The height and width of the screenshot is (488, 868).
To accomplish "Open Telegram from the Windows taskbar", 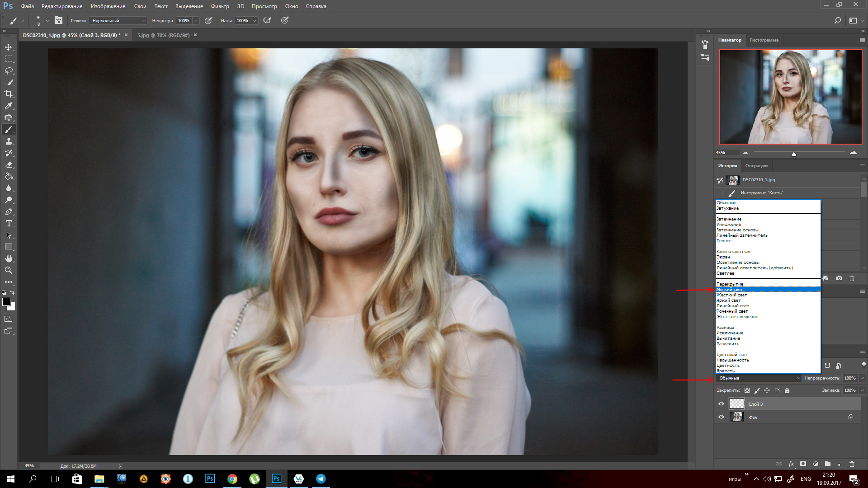I will click(x=321, y=479).
